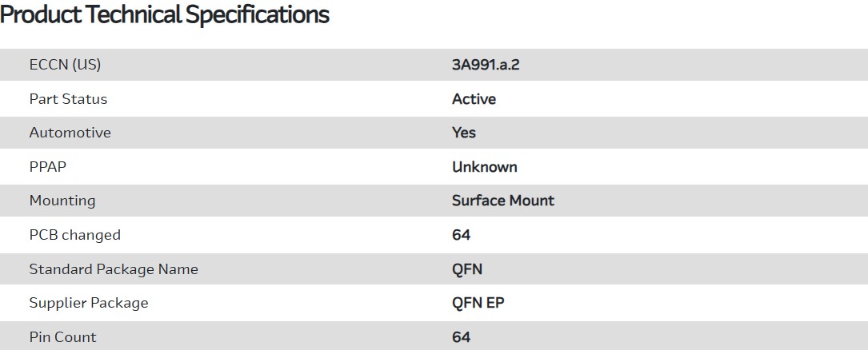Select the Part Status label
This screenshot has width=868, height=350.
(x=68, y=99)
